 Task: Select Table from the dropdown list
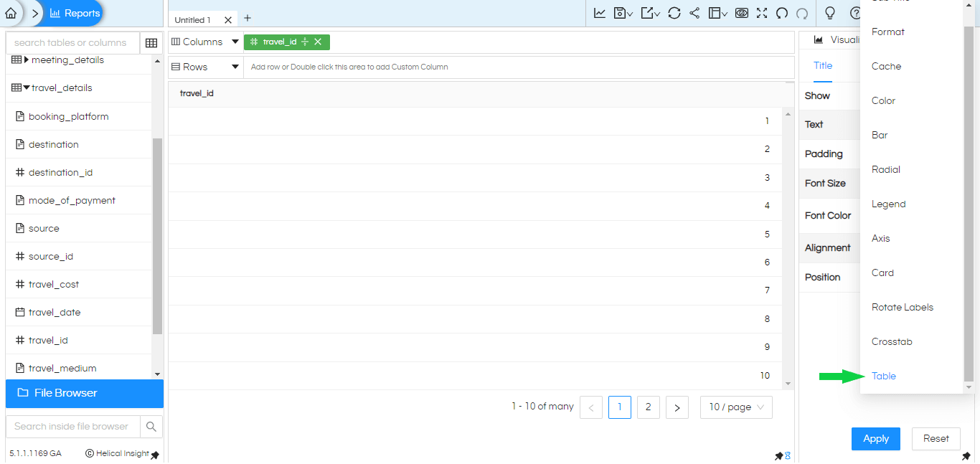(884, 376)
